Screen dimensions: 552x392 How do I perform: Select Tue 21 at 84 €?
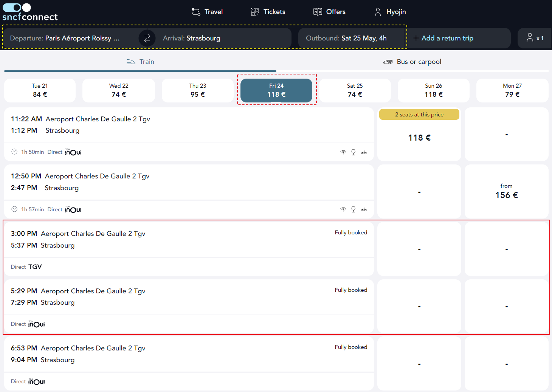(x=40, y=90)
